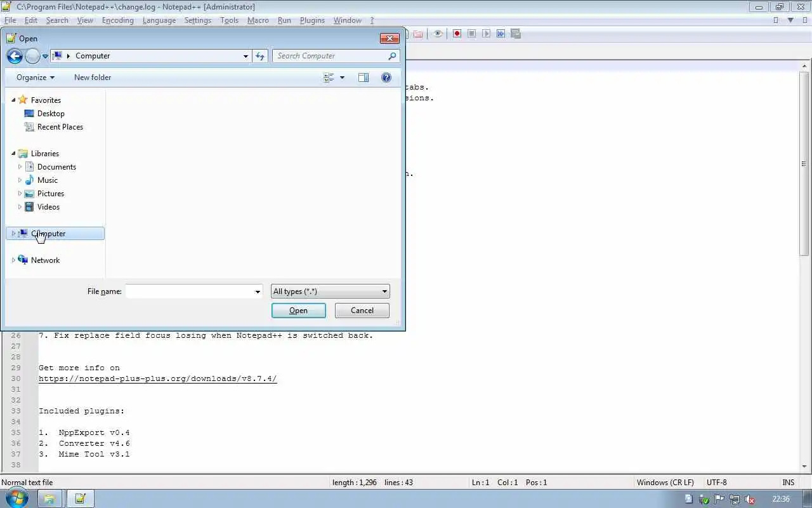Screen dimensions: 812x508
Task: Open the Help icon in Open dialog
Action: click(386, 77)
